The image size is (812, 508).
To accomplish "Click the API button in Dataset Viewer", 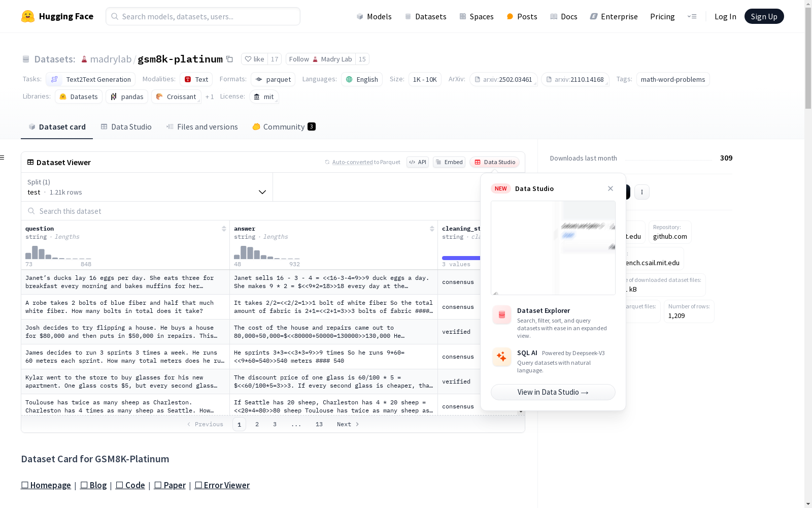I will (x=418, y=162).
